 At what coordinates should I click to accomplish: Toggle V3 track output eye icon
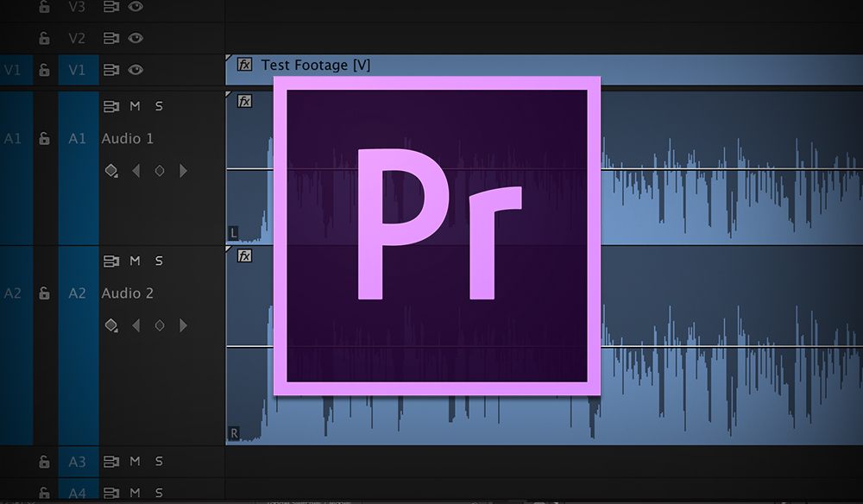tap(135, 7)
